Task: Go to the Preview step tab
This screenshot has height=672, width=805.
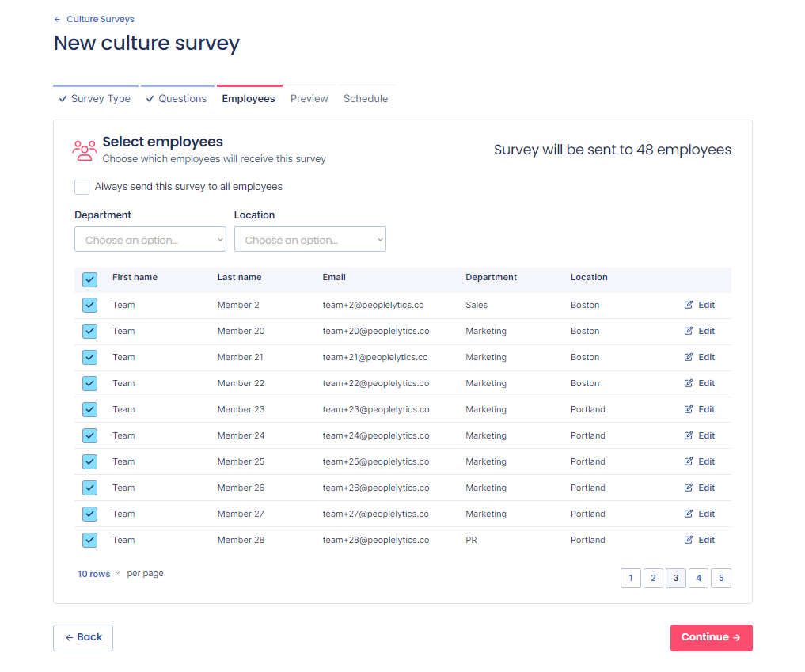Action: pos(309,99)
